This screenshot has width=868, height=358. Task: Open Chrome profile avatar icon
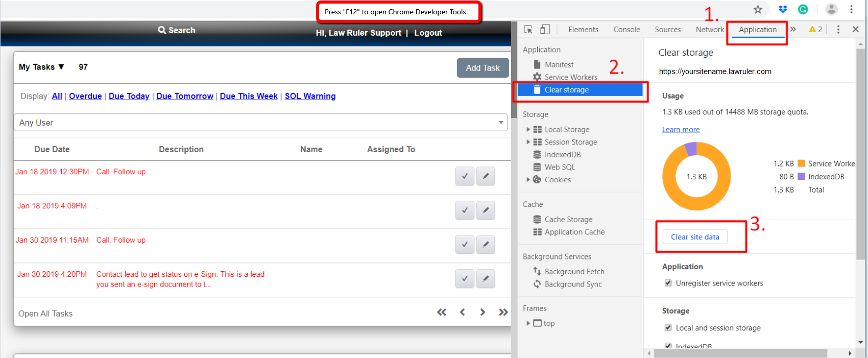pos(832,9)
